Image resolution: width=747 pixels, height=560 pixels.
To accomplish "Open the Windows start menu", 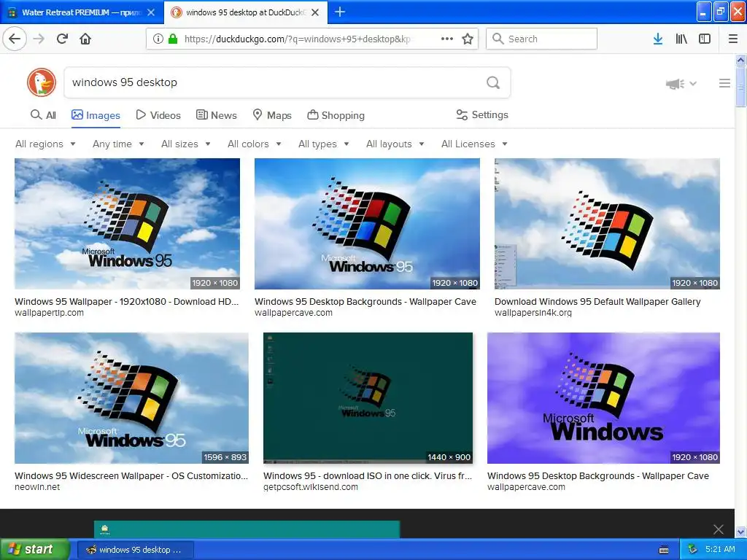I will [35, 550].
